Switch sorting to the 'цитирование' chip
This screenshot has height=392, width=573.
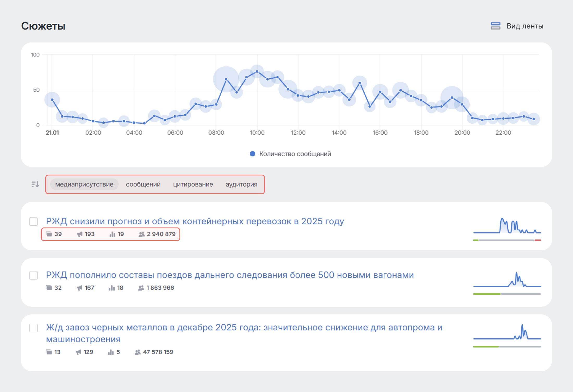point(193,184)
